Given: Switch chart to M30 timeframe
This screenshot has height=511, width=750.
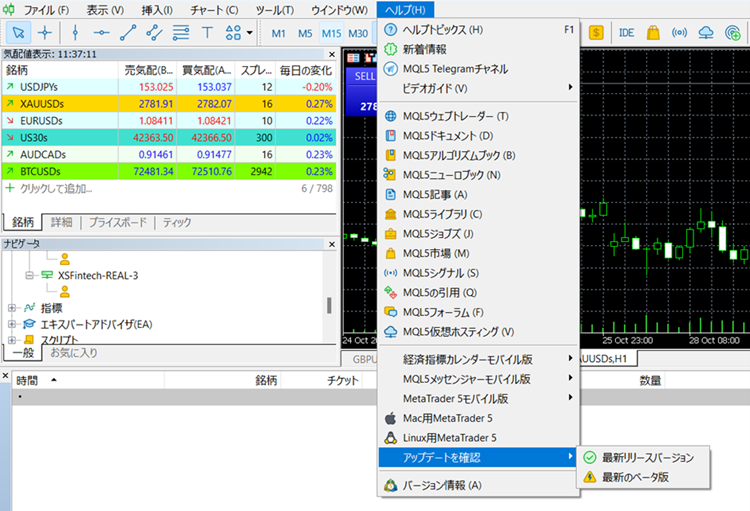Looking at the screenshot, I should click(358, 33).
